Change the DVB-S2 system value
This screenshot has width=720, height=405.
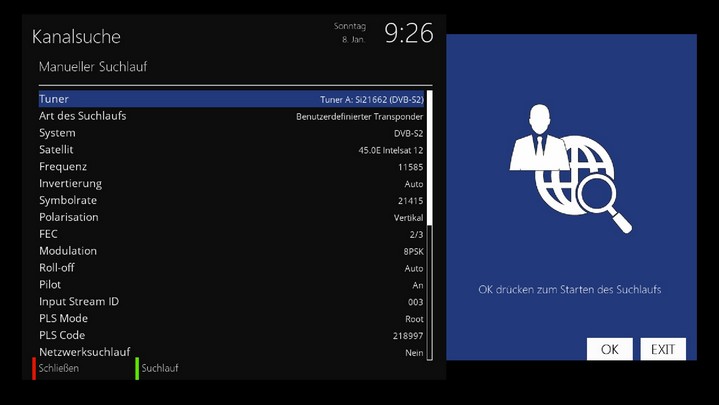pyautogui.click(x=408, y=134)
